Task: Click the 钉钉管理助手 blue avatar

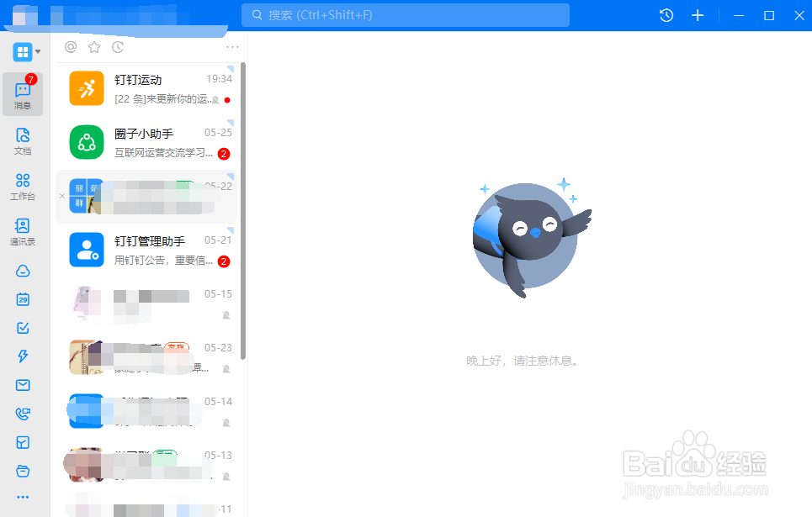Action: point(87,250)
